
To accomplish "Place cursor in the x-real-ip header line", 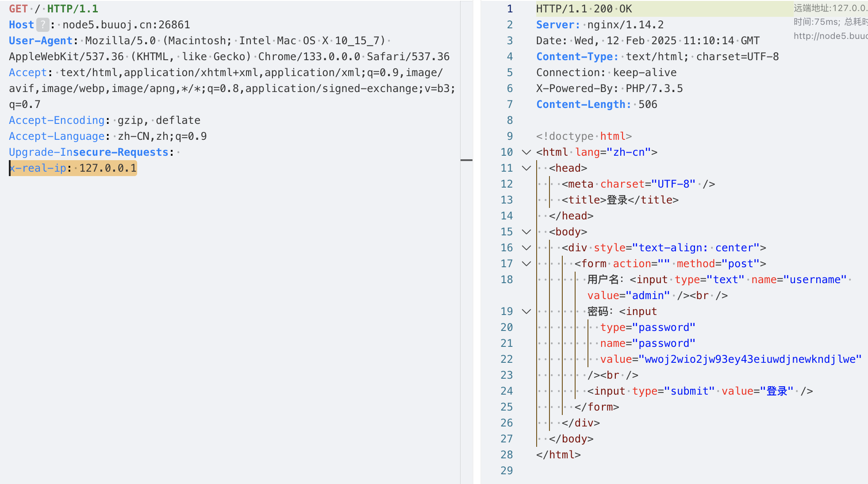I will 73,168.
